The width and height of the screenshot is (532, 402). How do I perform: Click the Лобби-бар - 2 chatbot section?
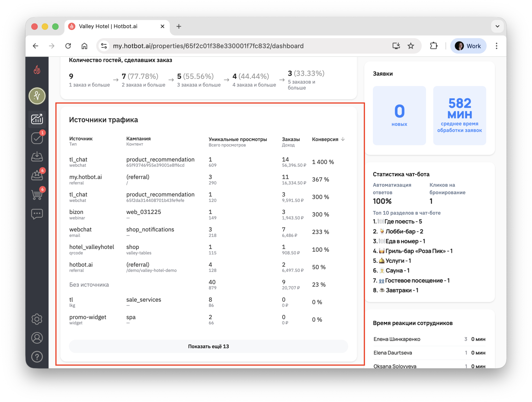tap(398, 231)
